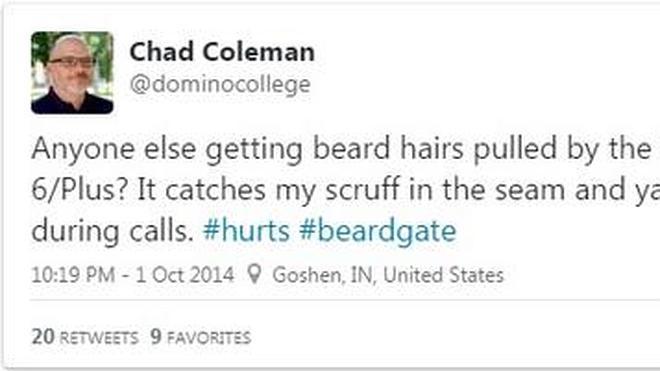This screenshot has width=660, height=371.
Task: View the 20 retweets list
Action: pos(85,337)
